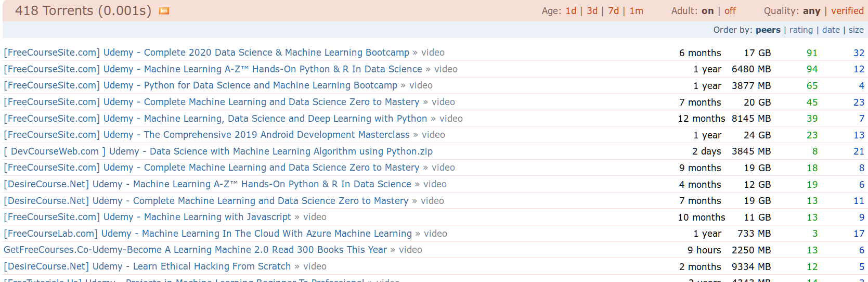868x282 pixels.
Task: Filter torrents by age 1d
Action: (571, 11)
